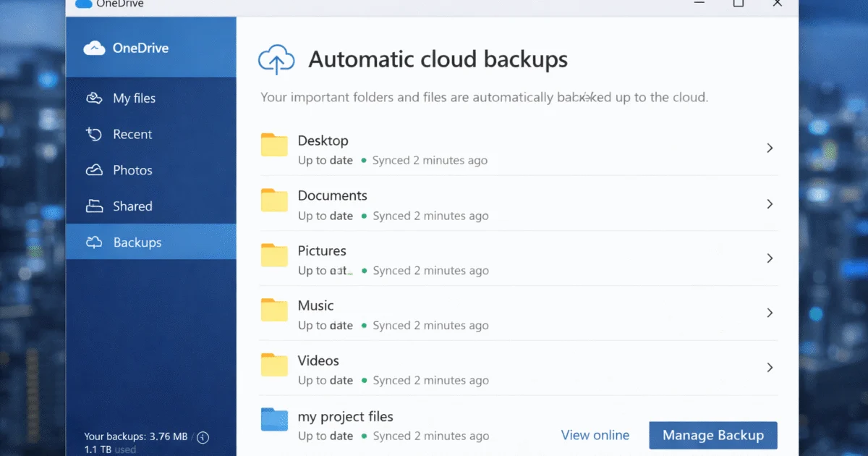The image size is (868, 456).
Task: Click the blue my project files folder icon
Action: [275, 420]
